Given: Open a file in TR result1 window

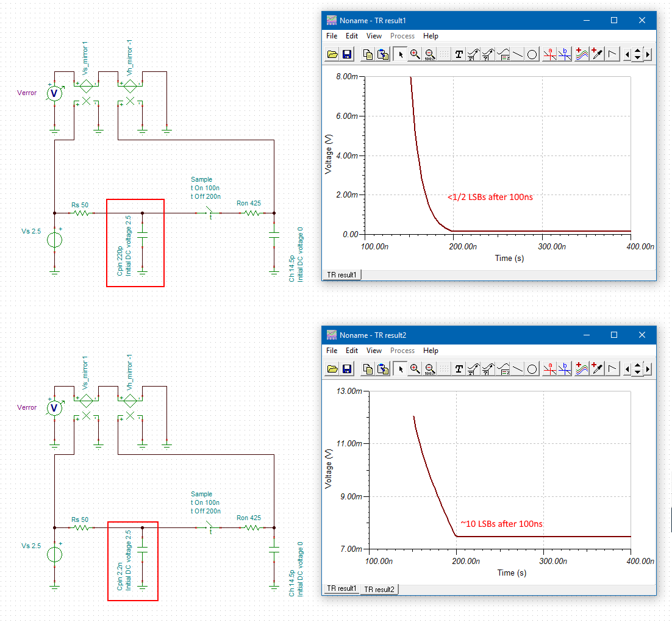Looking at the screenshot, I should coord(332,54).
